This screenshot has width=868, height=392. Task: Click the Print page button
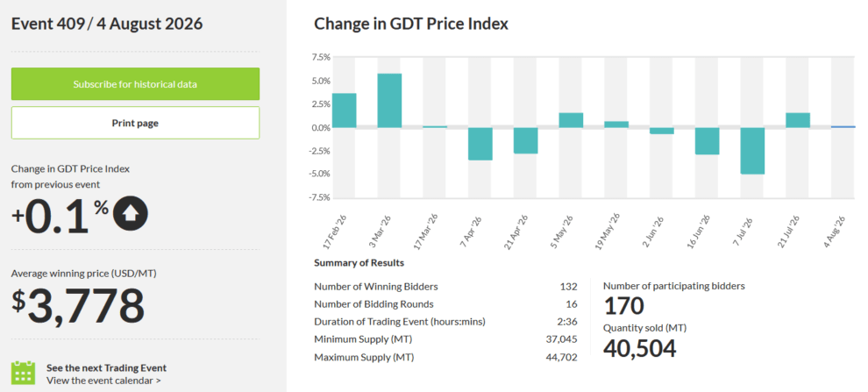(135, 123)
